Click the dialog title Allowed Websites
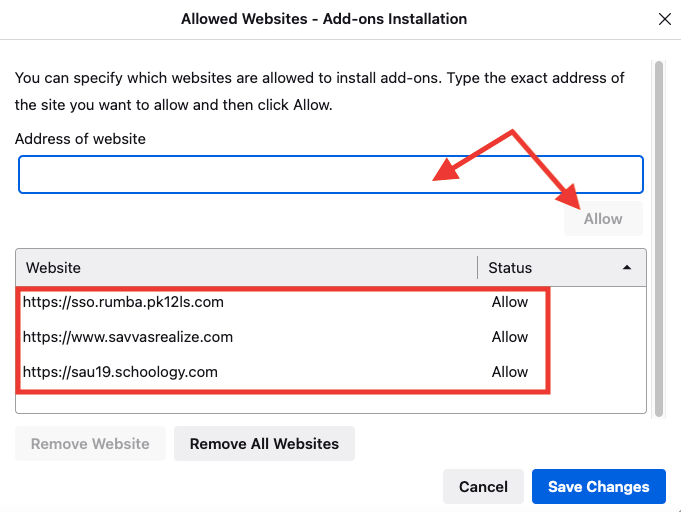This screenshot has width=681, height=512. (x=324, y=19)
